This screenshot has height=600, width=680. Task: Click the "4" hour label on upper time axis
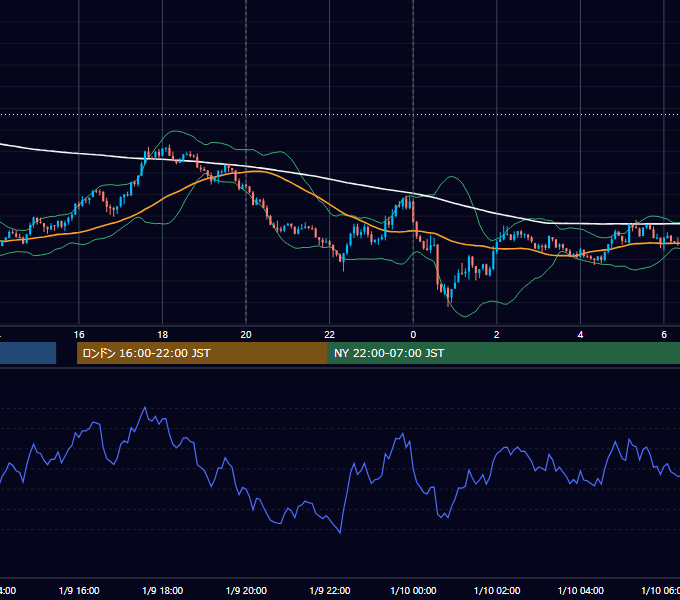tap(580, 335)
